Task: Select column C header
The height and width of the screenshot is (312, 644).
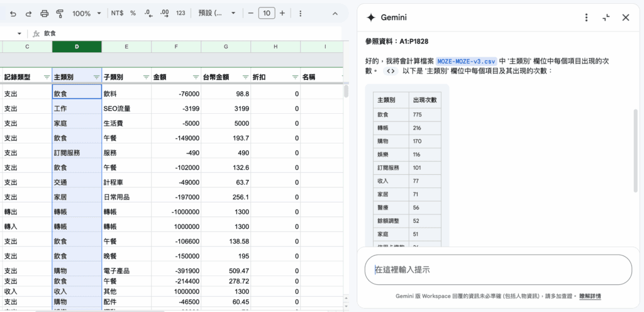Action: [x=27, y=47]
